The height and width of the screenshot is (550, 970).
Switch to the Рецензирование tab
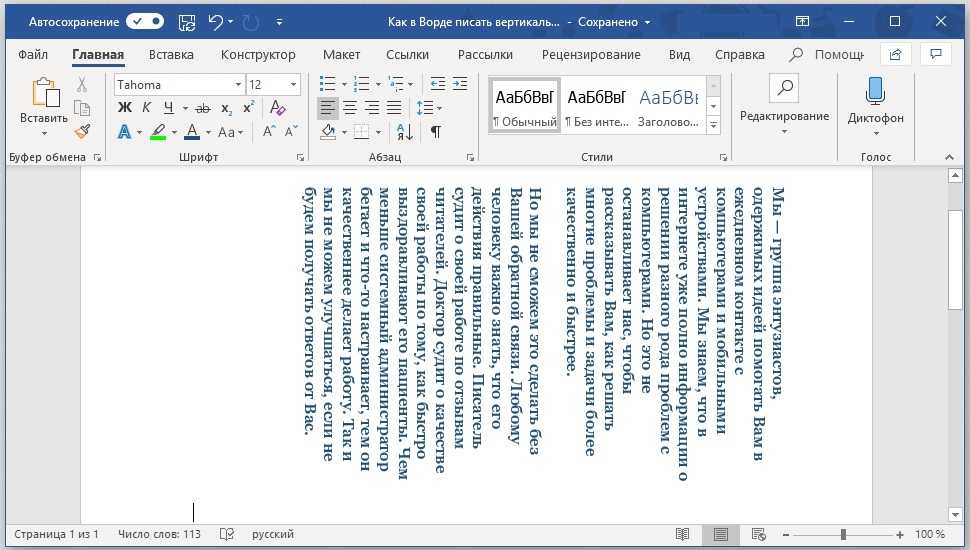[590, 54]
